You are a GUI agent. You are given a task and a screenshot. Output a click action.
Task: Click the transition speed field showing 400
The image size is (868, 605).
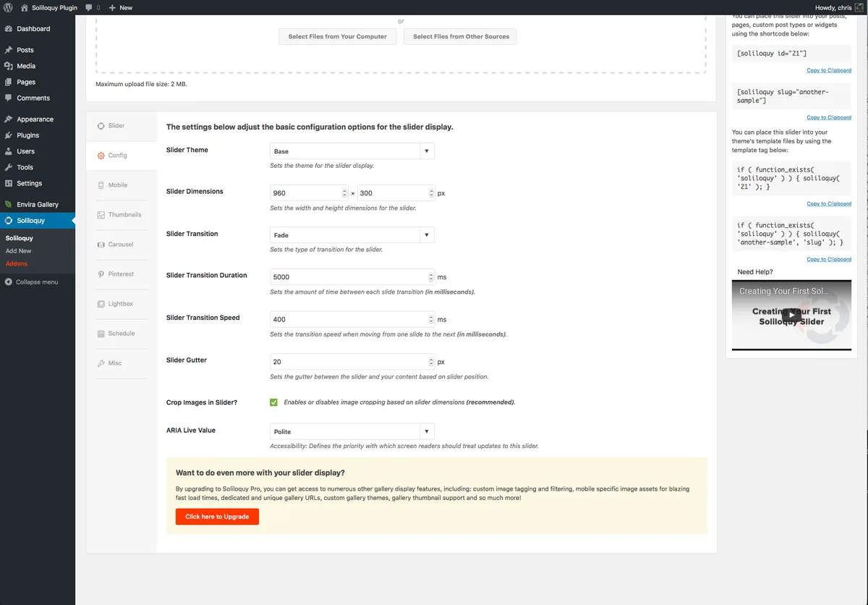(x=353, y=319)
